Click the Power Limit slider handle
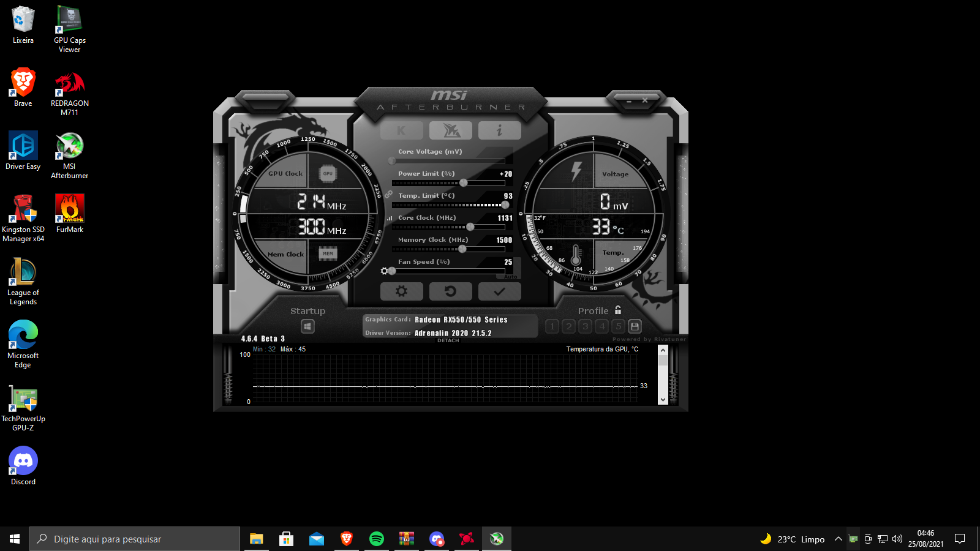The height and width of the screenshot is (551, 980). pyautogui.click(x=464, y=183)
